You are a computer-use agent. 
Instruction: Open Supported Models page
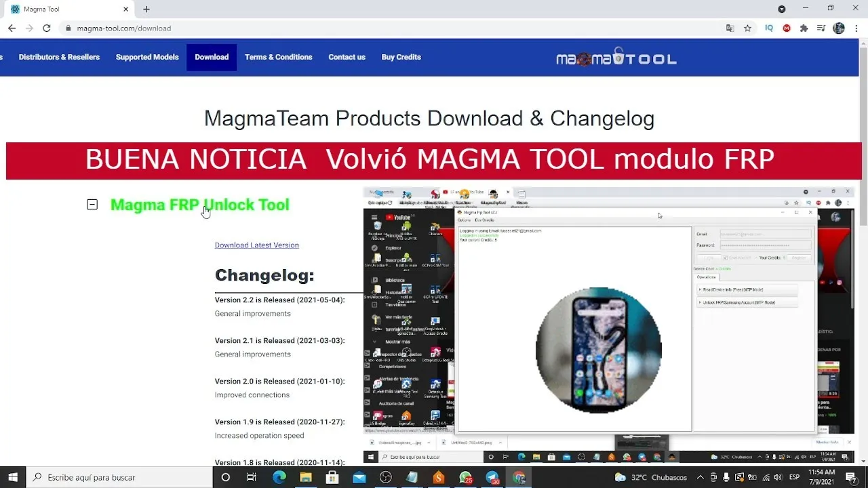[x=147, y=57]
